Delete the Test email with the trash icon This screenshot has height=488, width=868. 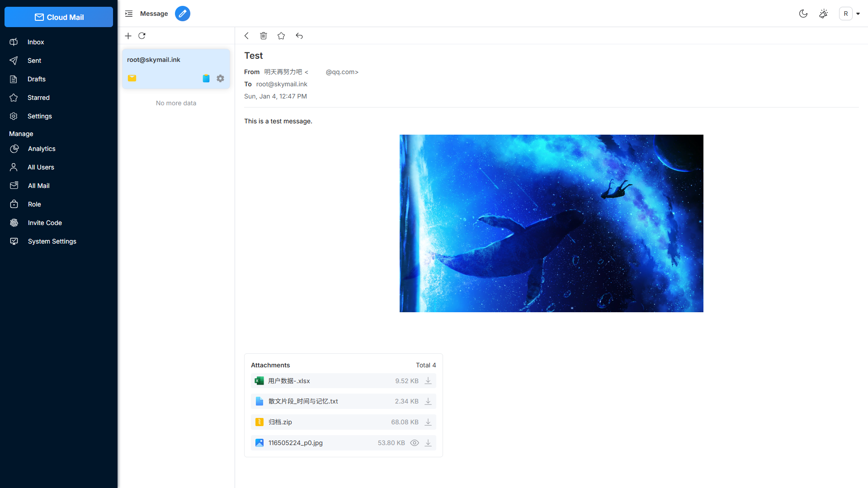coord(264,36)
